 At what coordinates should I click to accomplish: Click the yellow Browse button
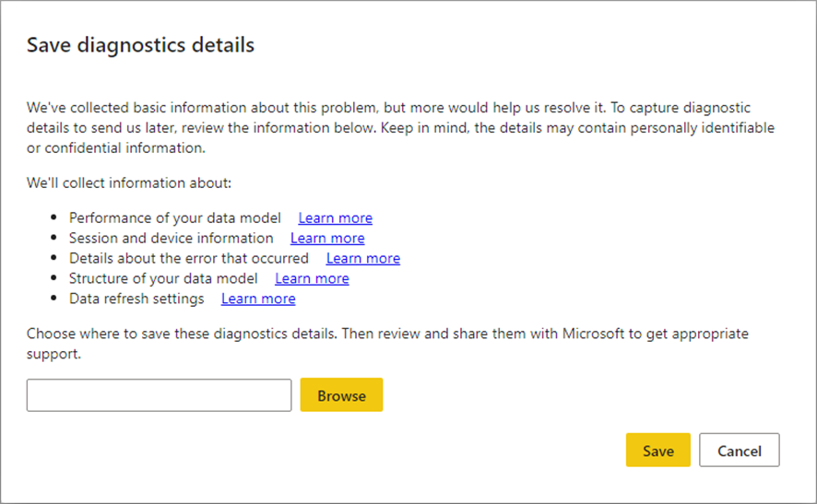coord(341,395)
